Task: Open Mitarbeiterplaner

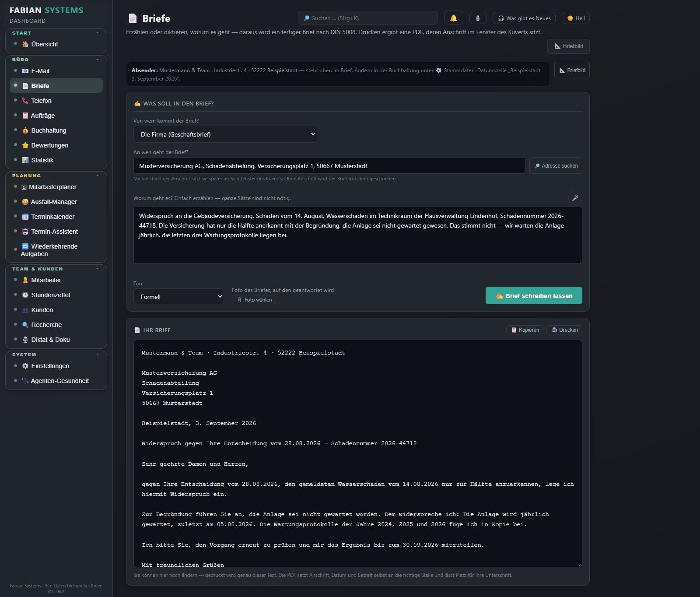Action: (56, 187)
